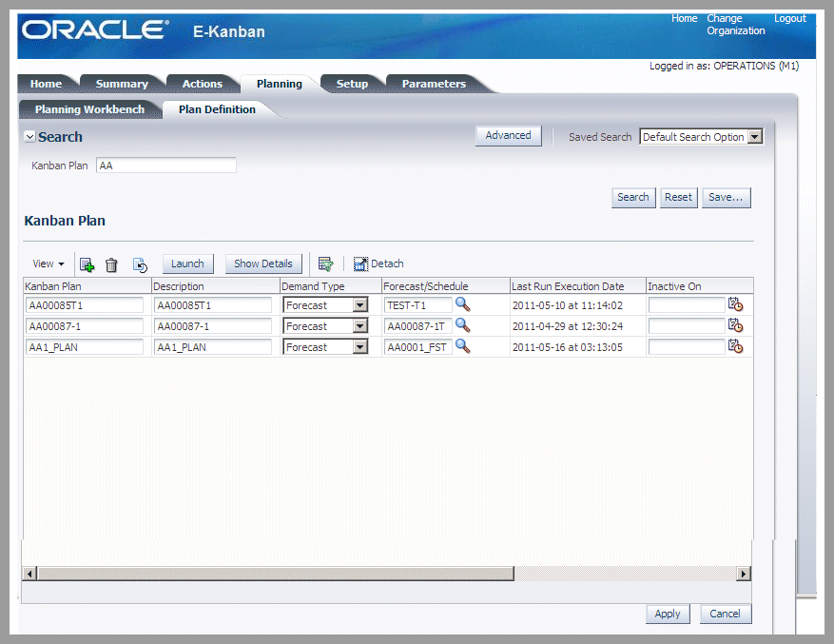Click the Demand Type column header
The width and height of the screenshot is (834, 644).
pyautogui.click(x=331, y=285)
